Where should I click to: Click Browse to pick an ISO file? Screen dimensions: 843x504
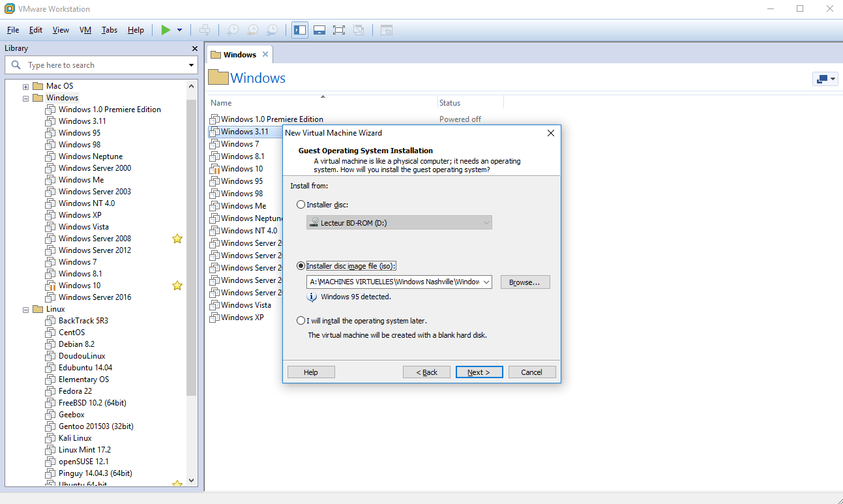pos(525,282)
